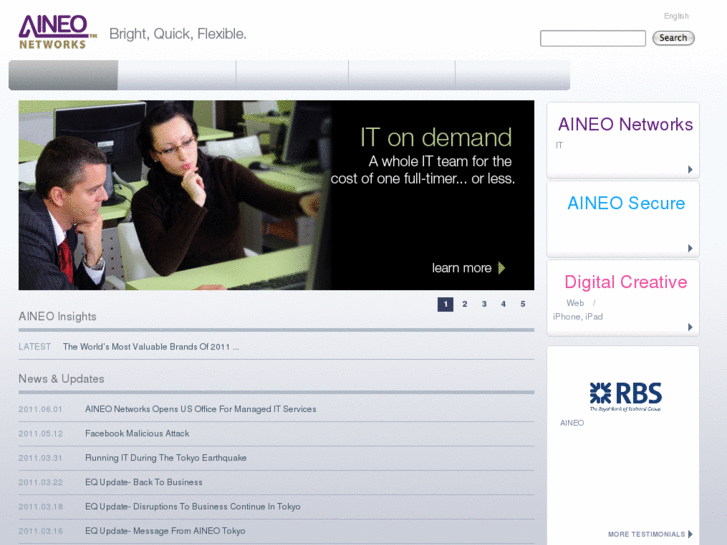This screenshot has width=727, height=545.
Task: Click the search text field
Action: [x=593, y=38]
